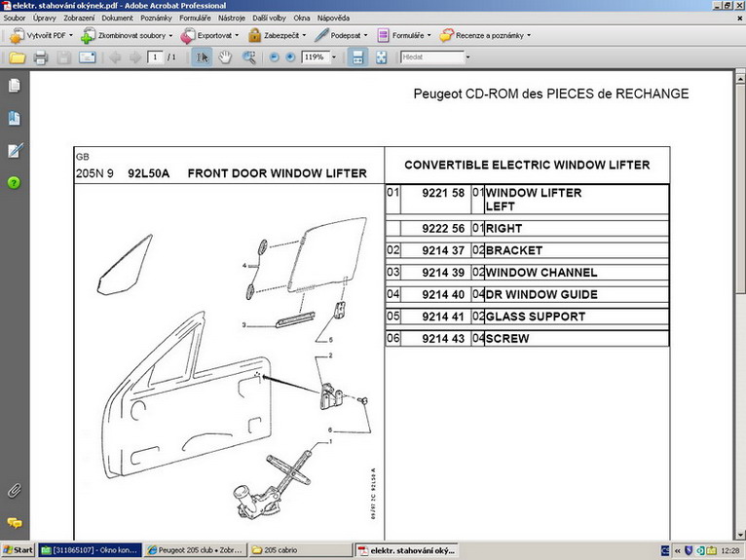Click the Open file folder icon
Image resolution: width=746 pixels, height=560 pixels.
point(17,57)
